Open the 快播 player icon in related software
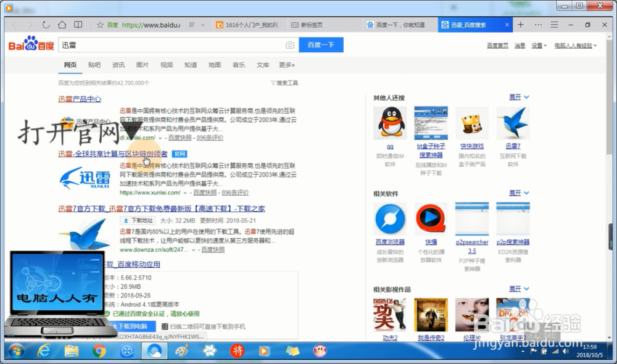 pos(431,219)
